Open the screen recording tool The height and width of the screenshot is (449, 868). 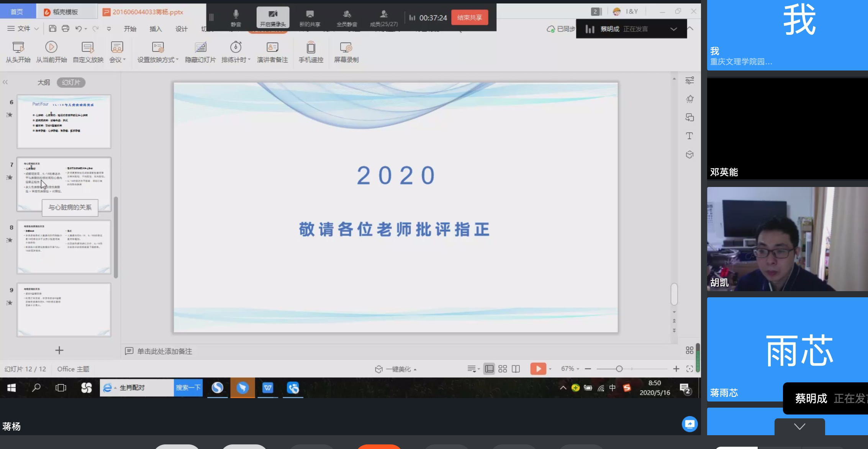click(346, 48)
